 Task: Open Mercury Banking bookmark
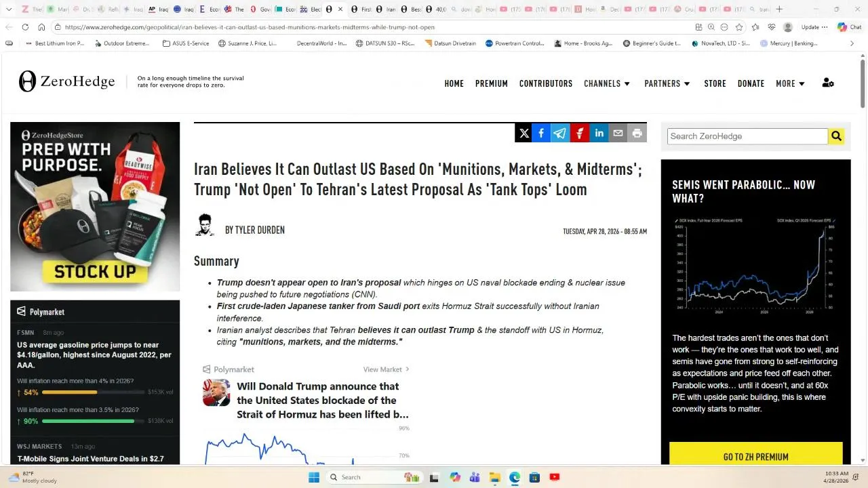pos(788,43)
